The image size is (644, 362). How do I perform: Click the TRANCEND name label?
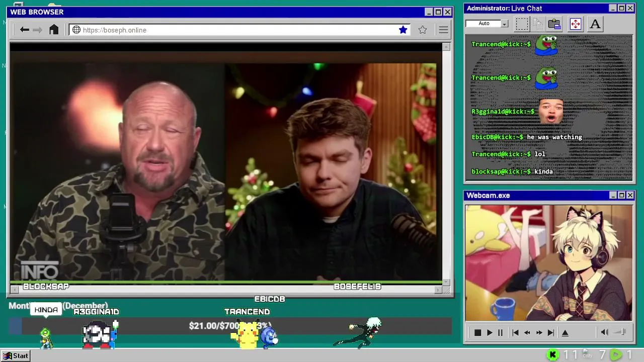coord(247,312)
